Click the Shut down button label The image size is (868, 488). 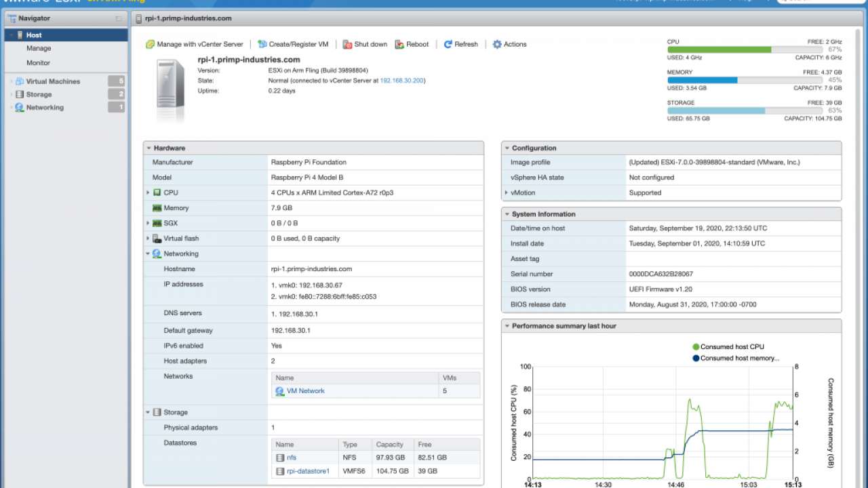(x=370, y=44)
